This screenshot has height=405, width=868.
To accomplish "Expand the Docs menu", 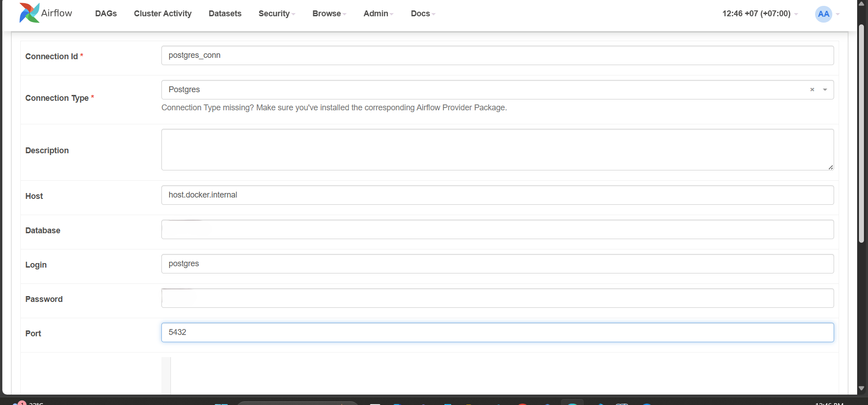I will coord(423,14).
